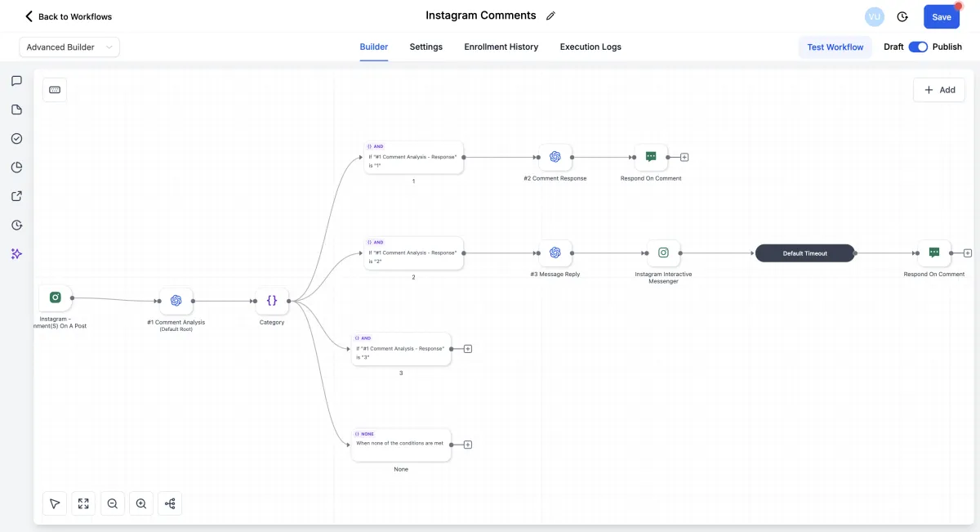Click the fit-to-screen expand icon

83,503
